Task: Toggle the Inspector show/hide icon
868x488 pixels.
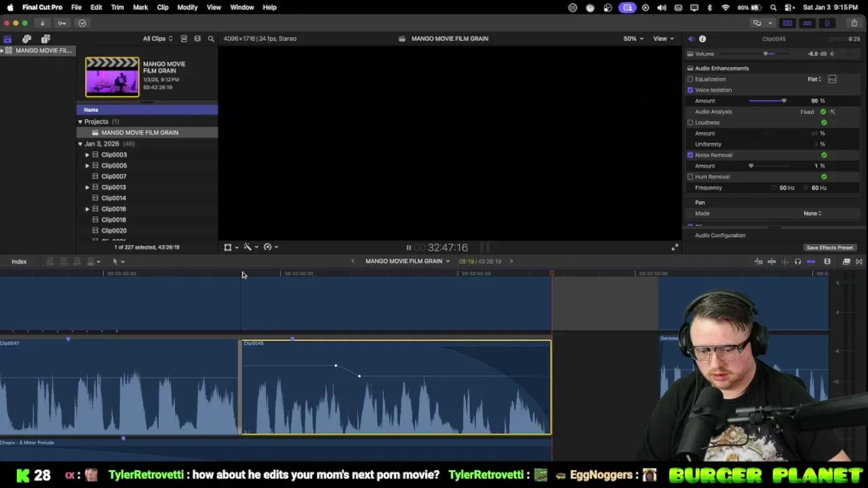Action: 827,23
